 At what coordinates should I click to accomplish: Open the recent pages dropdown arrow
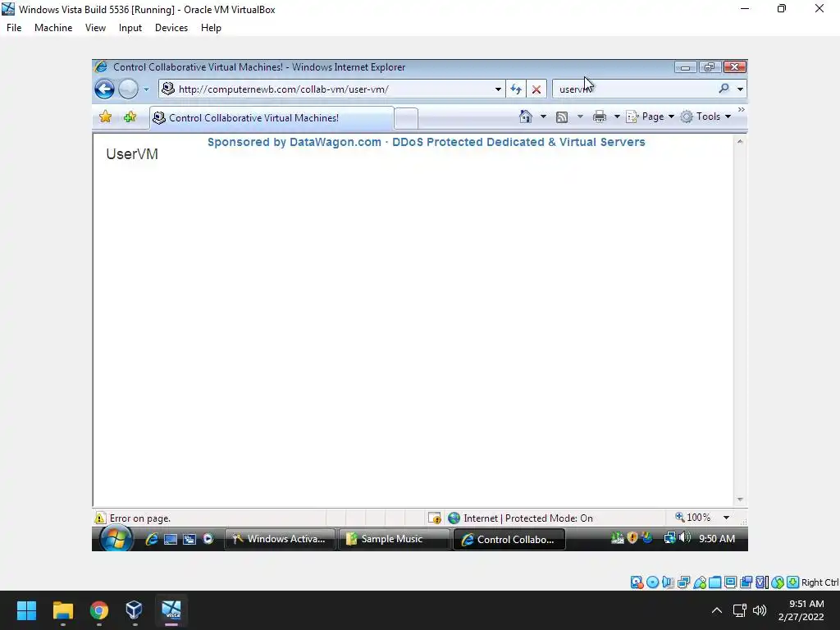click(146, 89)
